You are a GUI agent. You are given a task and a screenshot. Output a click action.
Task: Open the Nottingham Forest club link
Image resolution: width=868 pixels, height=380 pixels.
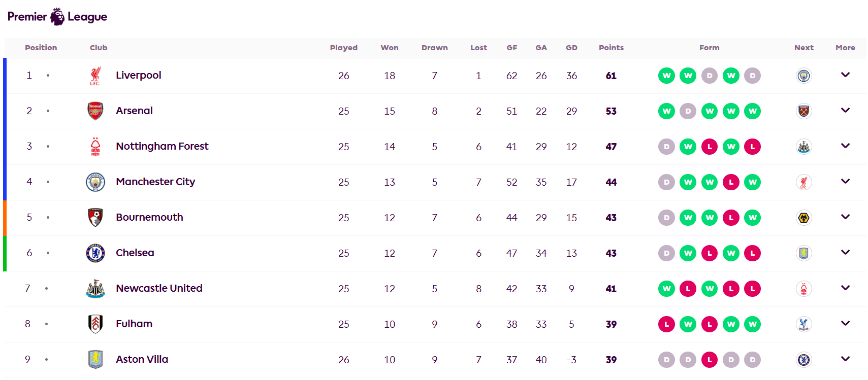point(162,146)
